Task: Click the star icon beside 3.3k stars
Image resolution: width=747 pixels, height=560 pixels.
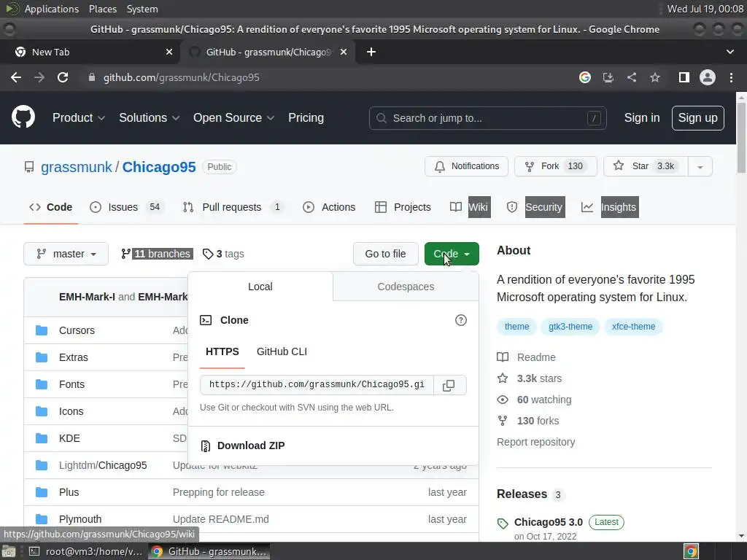Action: pos(503,378)
